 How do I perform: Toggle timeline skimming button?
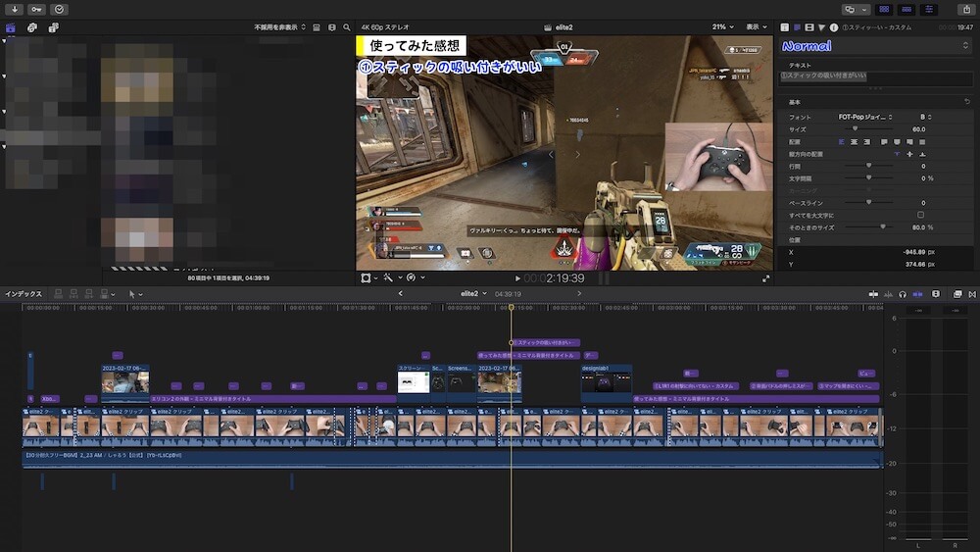(x=873, y=294)
